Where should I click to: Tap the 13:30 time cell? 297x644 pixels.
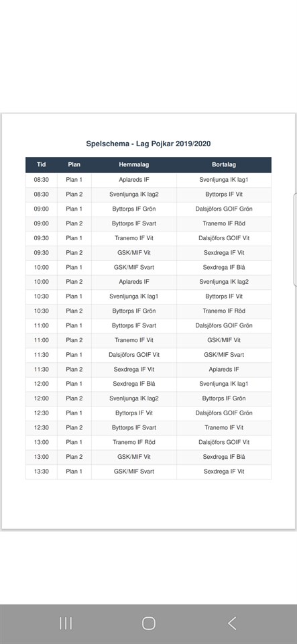pos(42,471)
